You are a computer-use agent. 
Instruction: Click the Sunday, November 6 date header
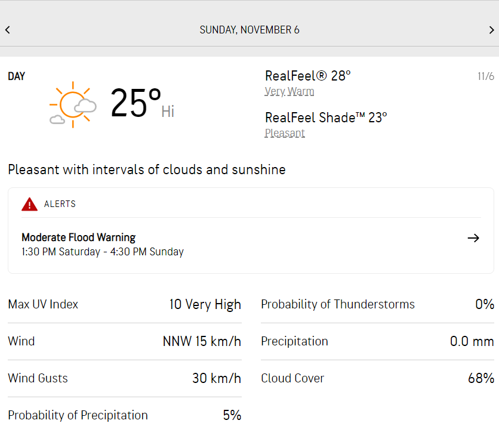(x=249, y=30)
